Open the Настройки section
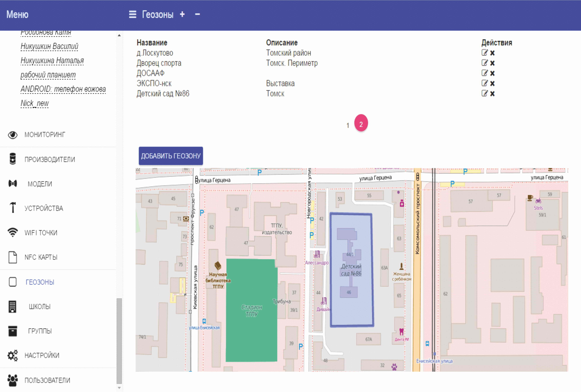This screenshot has width=581, height=392. click(x=42, y=355)
